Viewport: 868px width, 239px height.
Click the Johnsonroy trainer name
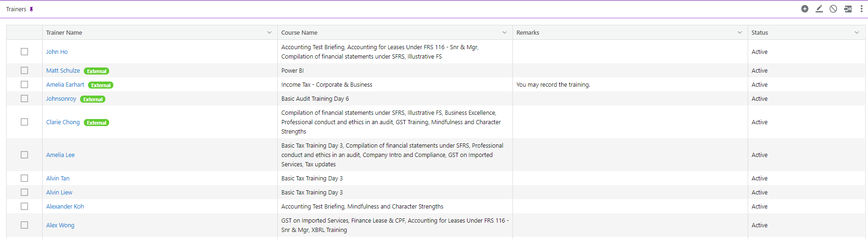(61, 99)
